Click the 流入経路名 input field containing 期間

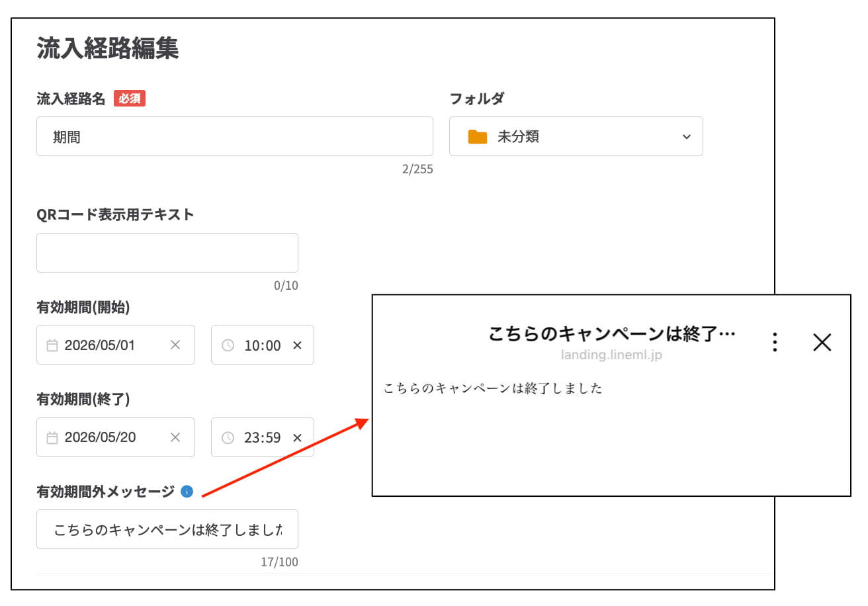(x=234, y=136)
